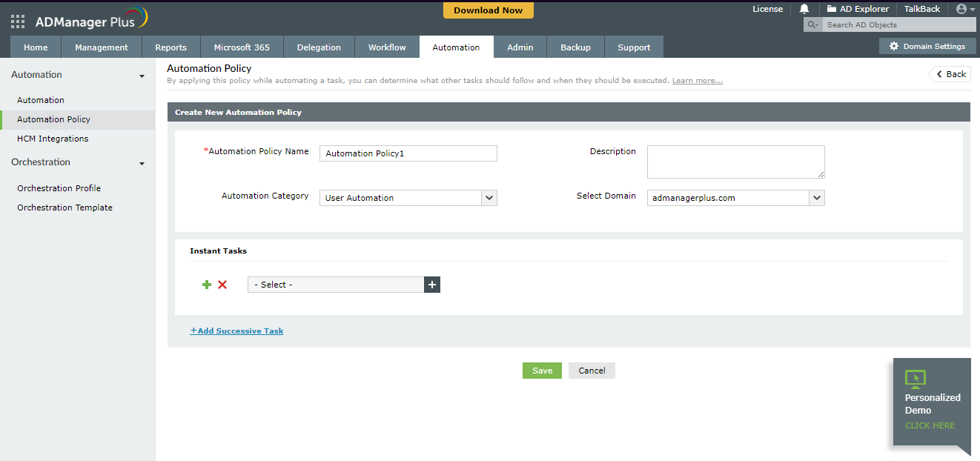The image size is (980, 461).
Task: Open the Select Domain dropdown
Action: 816,198
